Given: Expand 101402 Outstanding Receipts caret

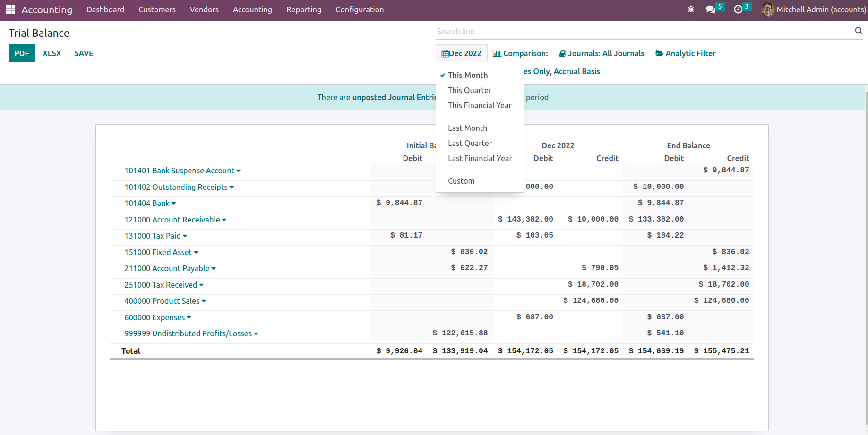Looking at the screenshot, I should 232,188.
